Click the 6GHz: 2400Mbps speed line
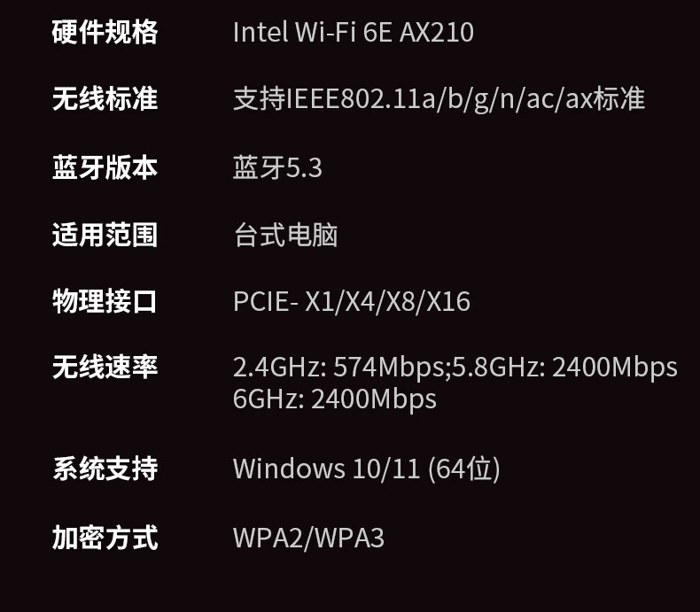The height and width of the screenshot is (612, 700). (334, 399)
